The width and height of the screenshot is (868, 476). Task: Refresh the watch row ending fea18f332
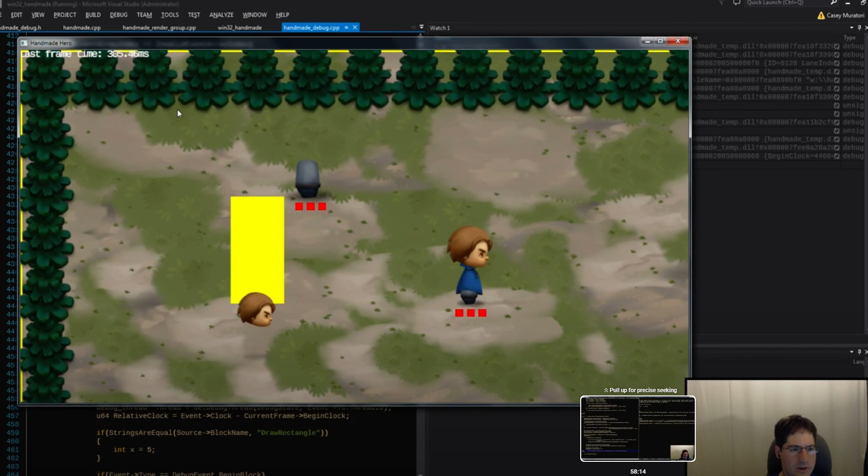pos(837,46)
